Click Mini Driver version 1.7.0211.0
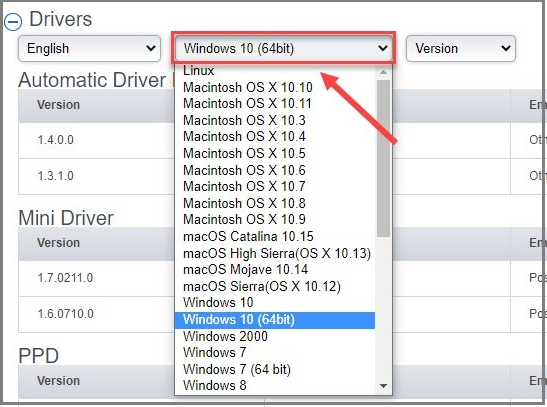The width and height of the screenshot is (547, 407). [x=65, y=278]
